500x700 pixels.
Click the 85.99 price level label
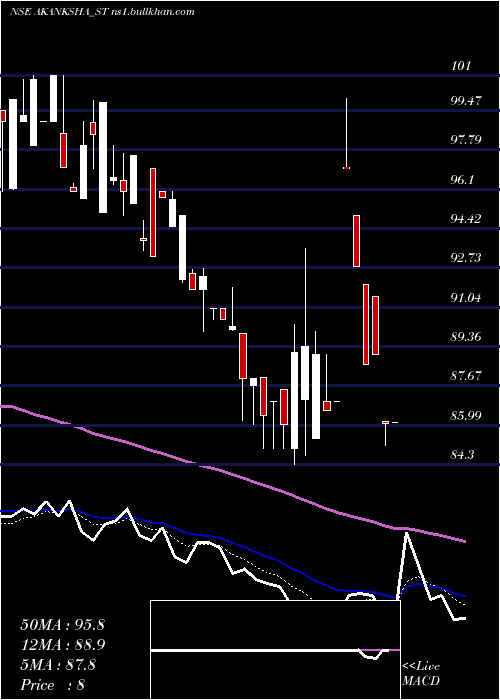click(x=466, y=416)
